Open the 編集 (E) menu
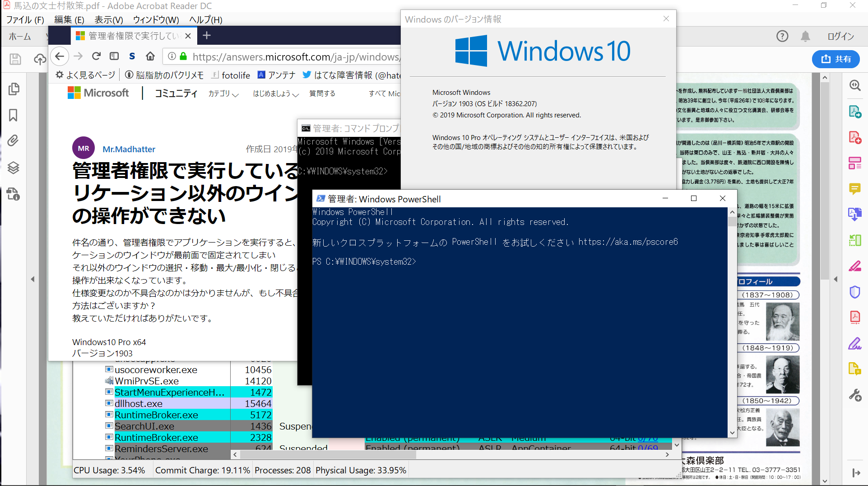 pyautogui.click(x=69, y=20)
